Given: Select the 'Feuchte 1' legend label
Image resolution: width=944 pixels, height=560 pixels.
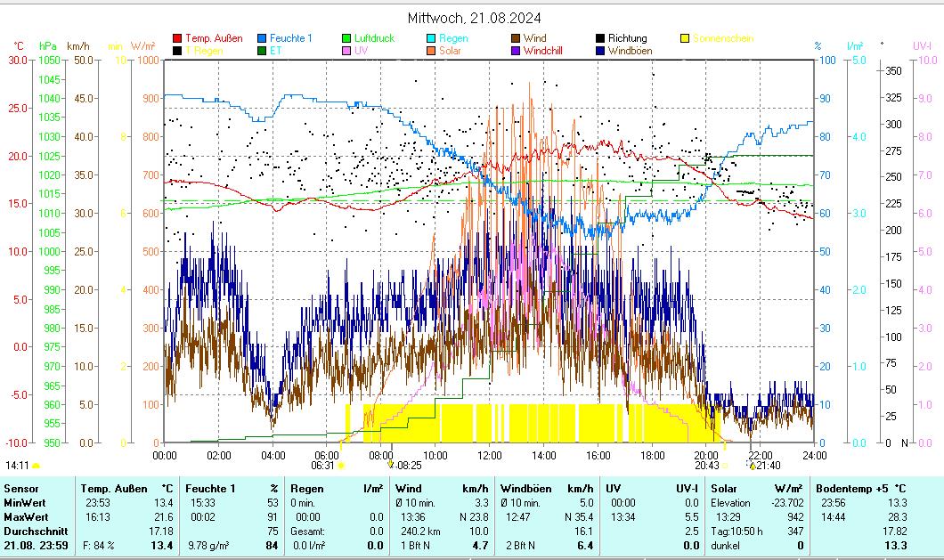Looking at the screenshot, I should tap(291, 38).
